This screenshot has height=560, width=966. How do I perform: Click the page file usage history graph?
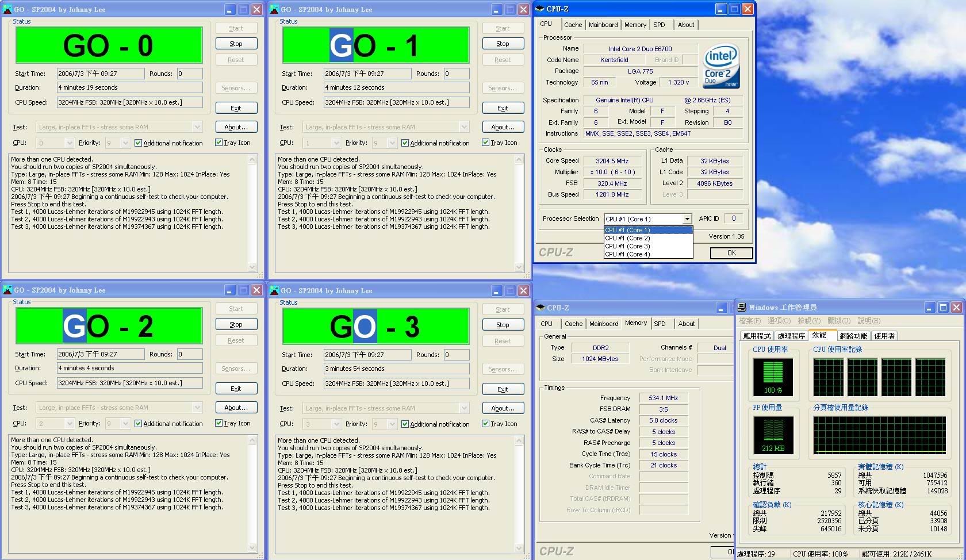(x=880, y=435)
